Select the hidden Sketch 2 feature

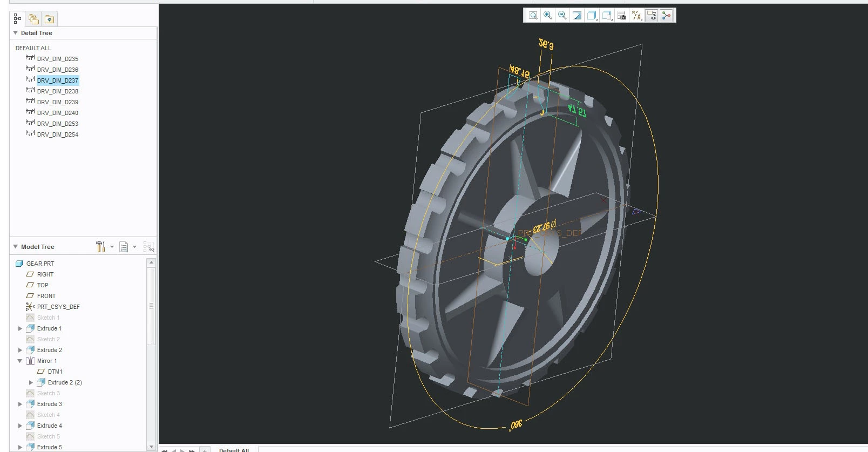pyautogui.click(x=49, y=339)
